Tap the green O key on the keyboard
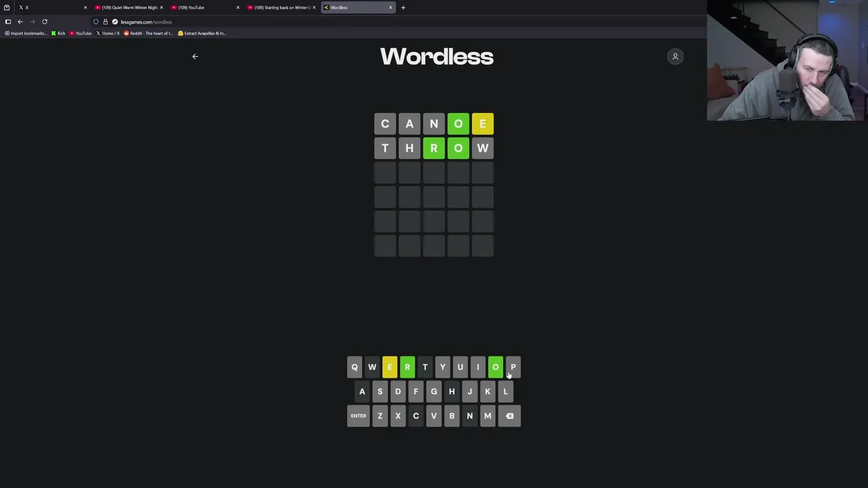The width and height of the screenshot is (868, 488). click(496, 367)
